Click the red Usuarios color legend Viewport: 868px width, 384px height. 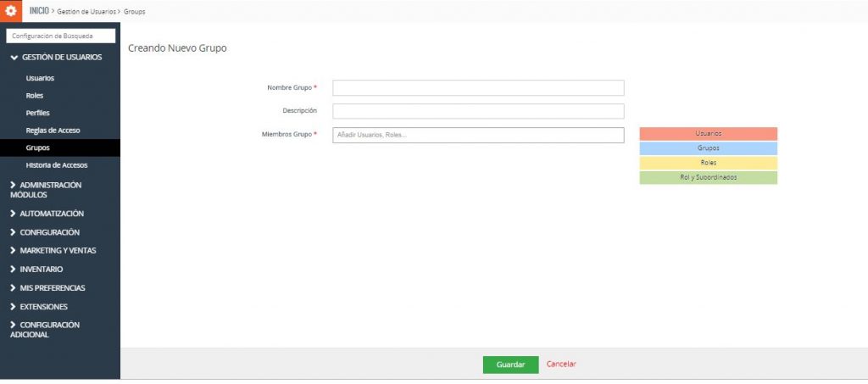point(708,134)
